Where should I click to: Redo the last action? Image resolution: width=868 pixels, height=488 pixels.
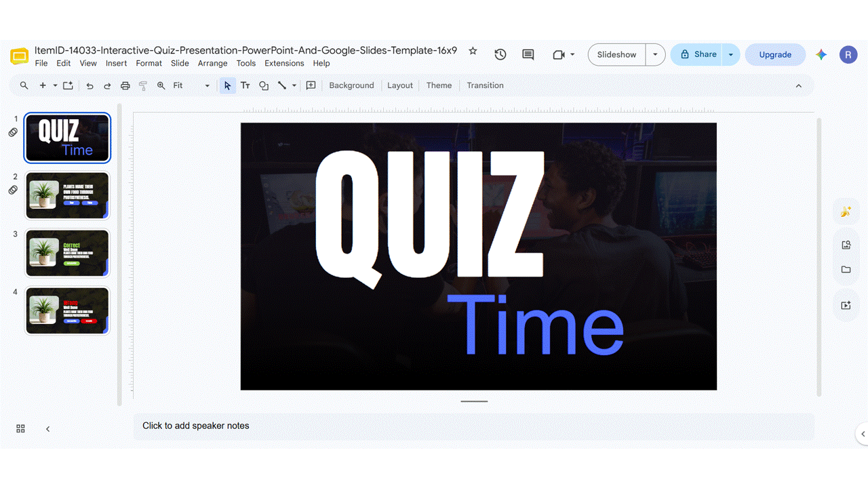tap(107, 85)
